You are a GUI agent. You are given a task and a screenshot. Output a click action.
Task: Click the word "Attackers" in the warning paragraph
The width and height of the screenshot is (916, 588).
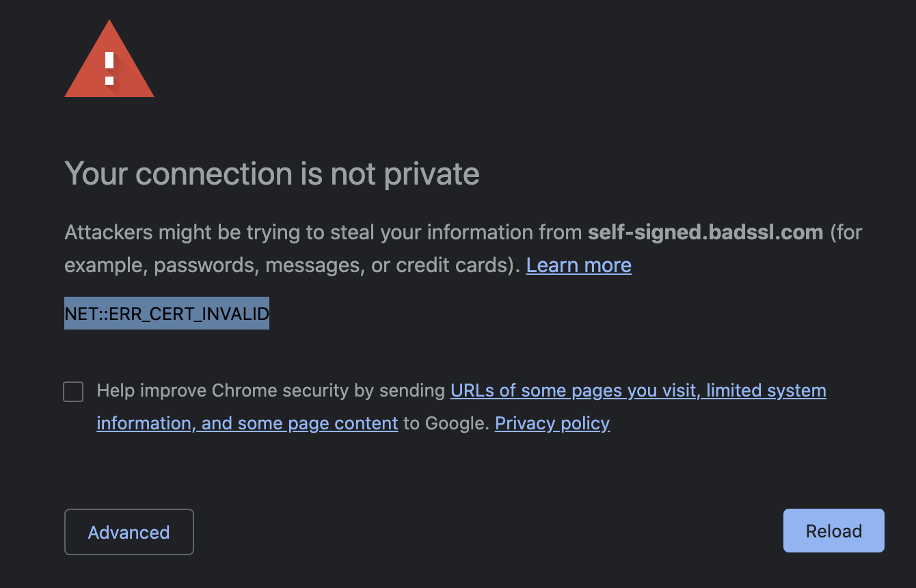click(x=108, y=232)
